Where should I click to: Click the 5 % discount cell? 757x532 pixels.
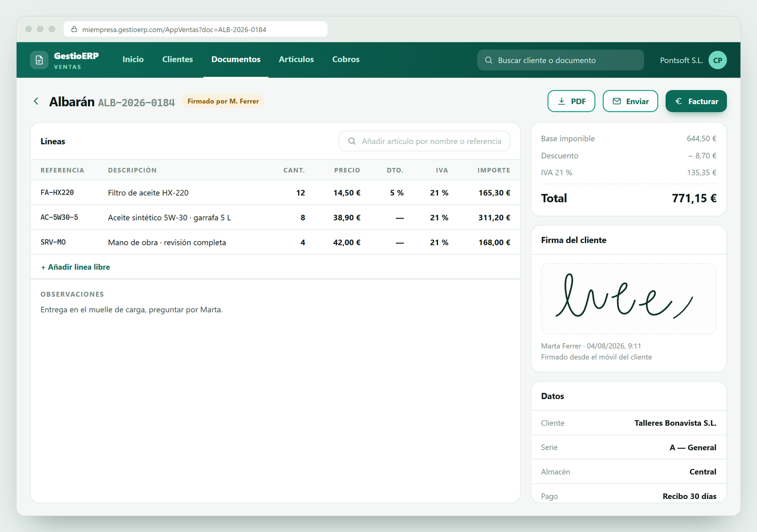[396, 193]
